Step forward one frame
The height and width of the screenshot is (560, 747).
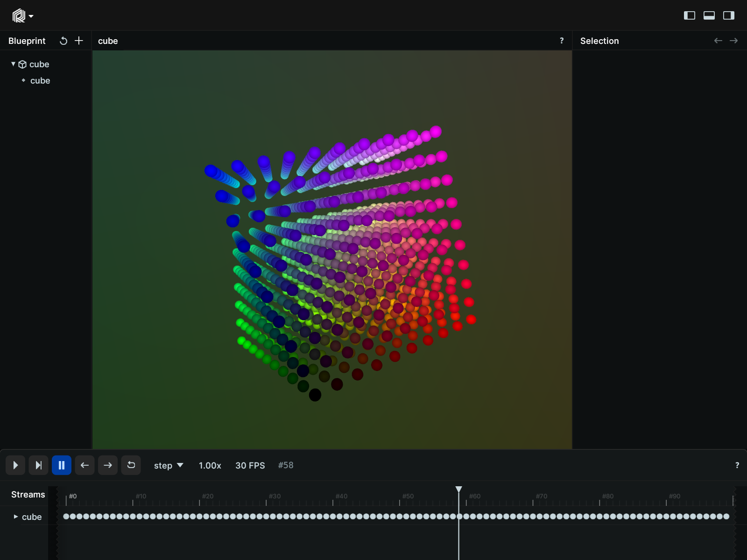(x=108, y=465)
